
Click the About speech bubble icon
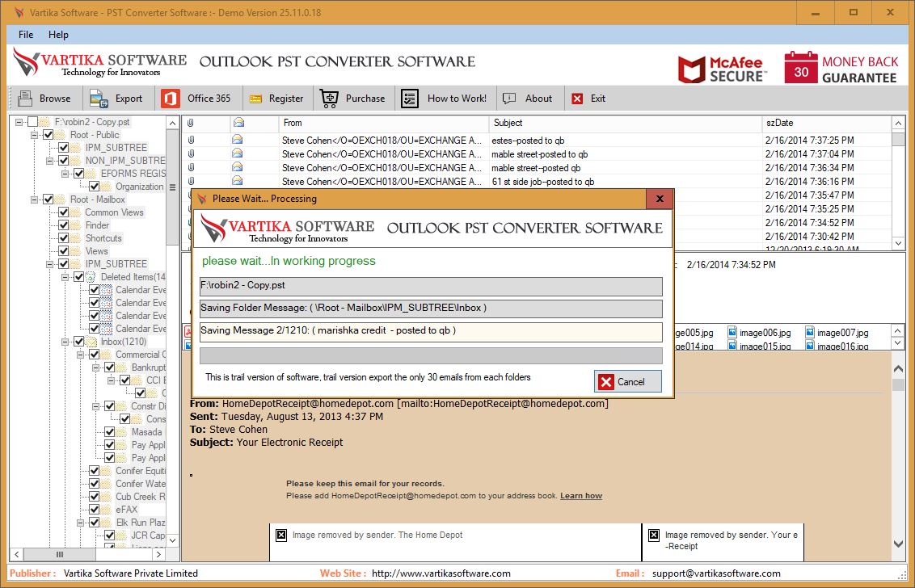(509, 99)
